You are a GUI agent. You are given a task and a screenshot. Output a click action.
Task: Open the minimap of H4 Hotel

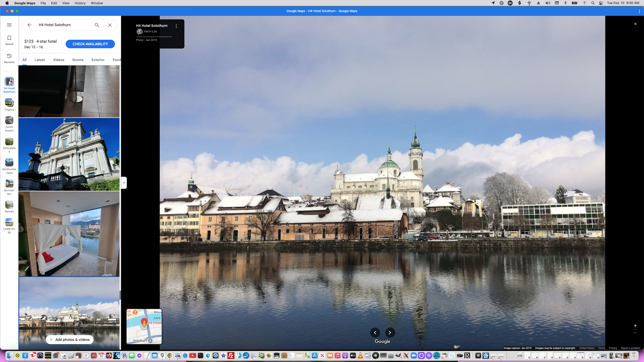(144, 326)
